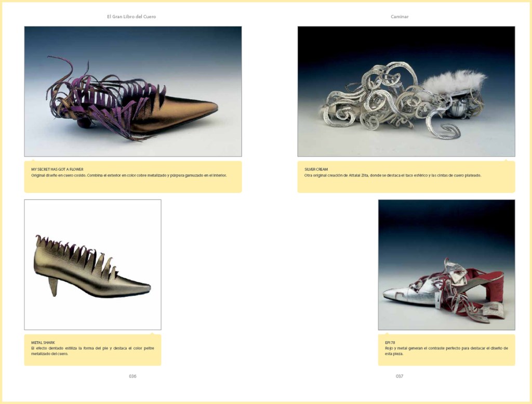Screen dimensions: 532x404
Task: Select the "METAL SHARK" caption title
Action: coord(43,343)
